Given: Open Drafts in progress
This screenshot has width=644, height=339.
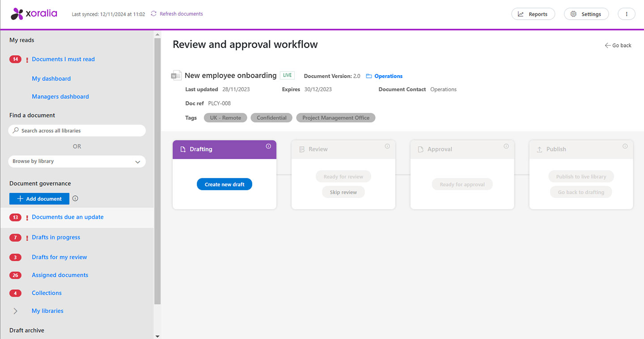Looking at the screenshot, I should (56, 237).
